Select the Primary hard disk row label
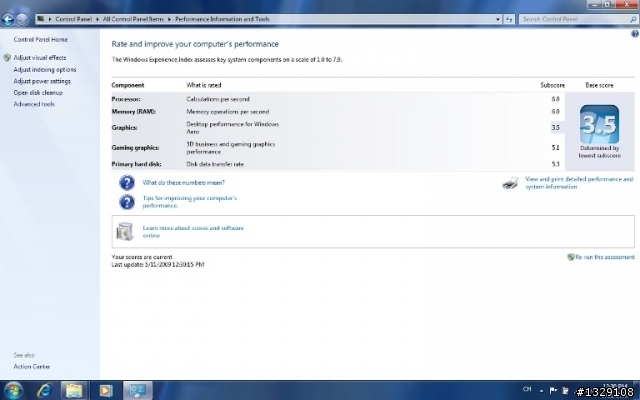Image resolution: width=640 pixels, height=400 pixels. [136, 164]
